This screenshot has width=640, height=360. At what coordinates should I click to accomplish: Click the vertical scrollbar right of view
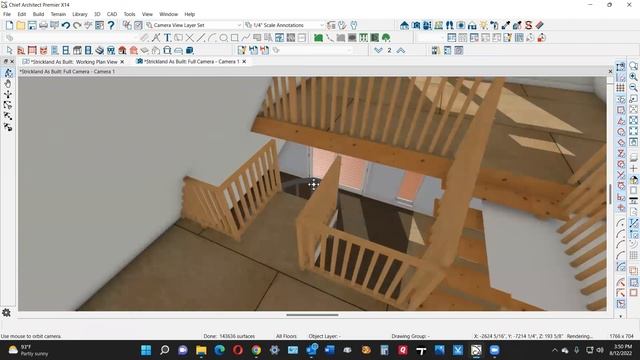tap(611, 194)
